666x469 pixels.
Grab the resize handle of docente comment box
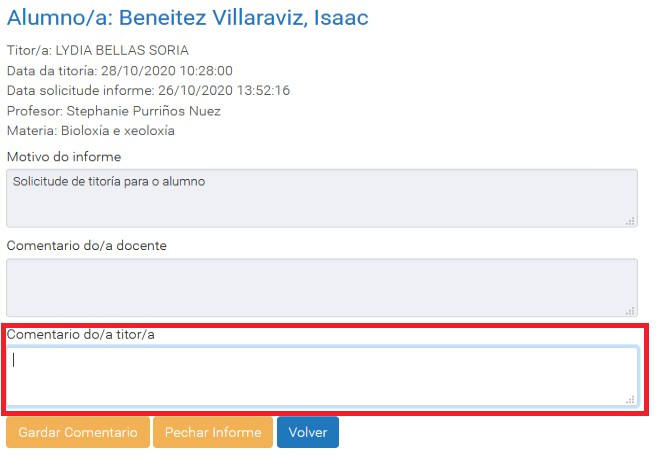pos(630,311)
